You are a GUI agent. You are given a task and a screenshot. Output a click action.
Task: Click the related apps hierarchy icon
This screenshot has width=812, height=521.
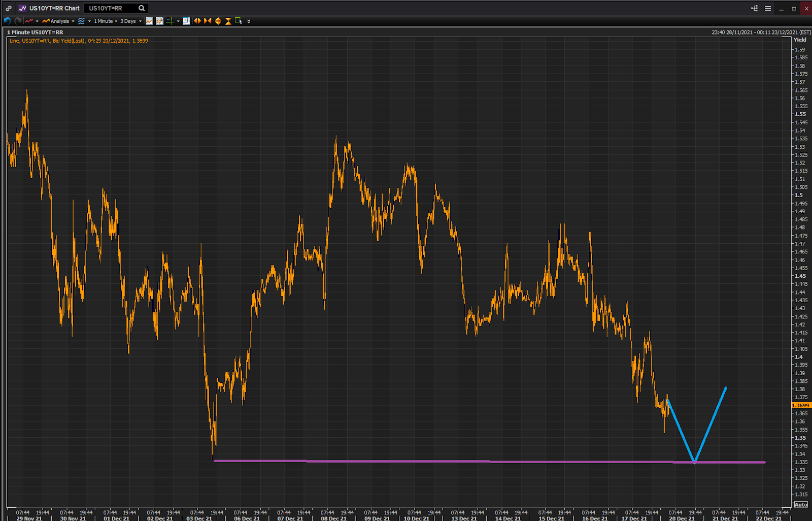755,8
